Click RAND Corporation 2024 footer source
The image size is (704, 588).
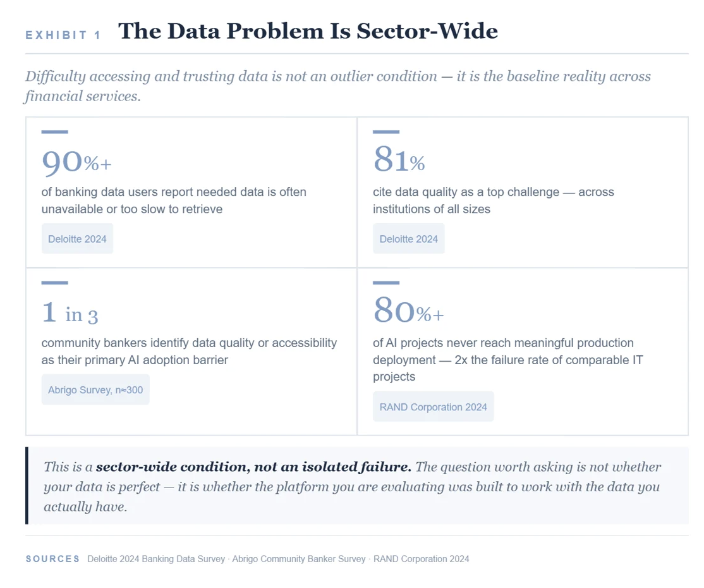pyautogui.click(x=421, y=559)
